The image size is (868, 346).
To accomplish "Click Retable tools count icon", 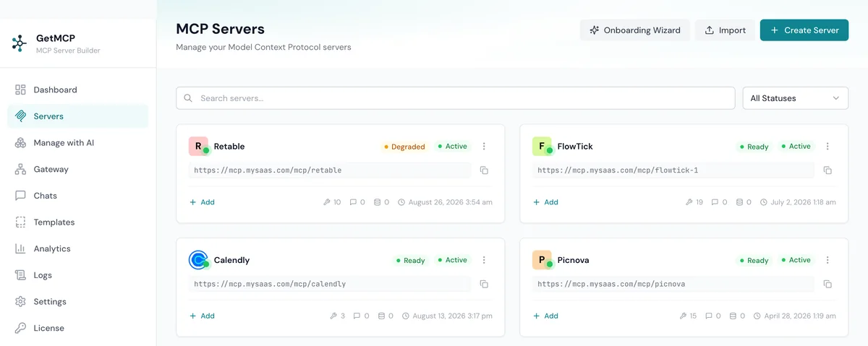I will coord(327,202).
